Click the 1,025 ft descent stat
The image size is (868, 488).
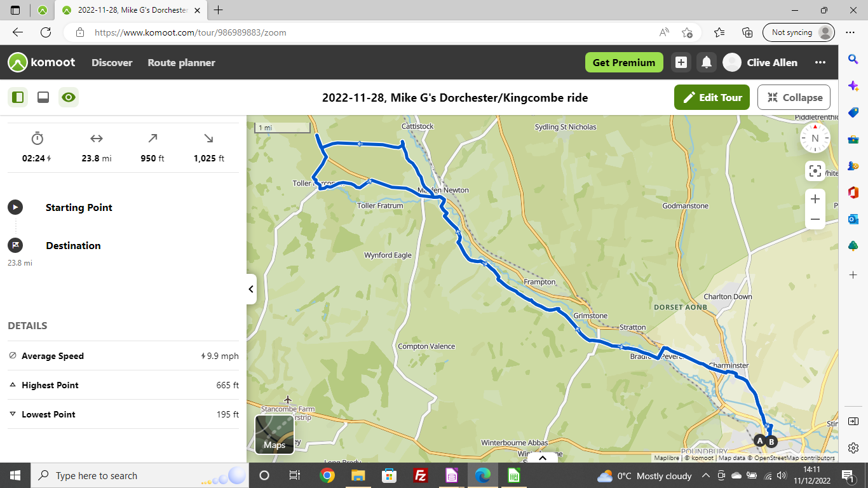click(209, 147)
